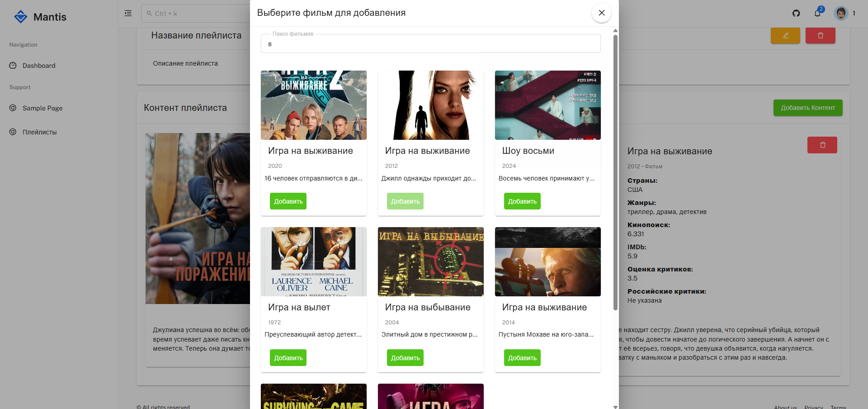Add the 2020 film Игра на выживание
The height and width of the screenshot is (409, 868).
pyautogui.click(x=288, y=201)
